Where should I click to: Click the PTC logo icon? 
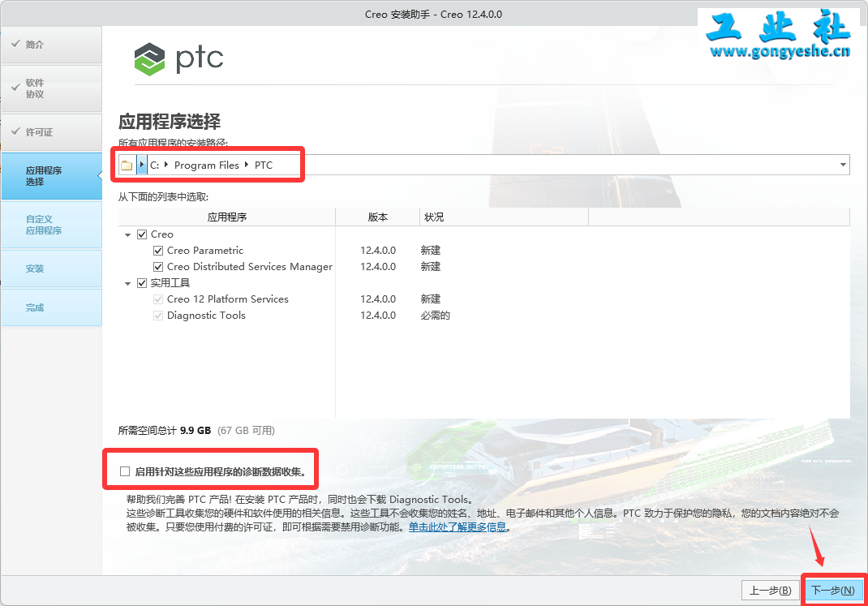(149, 59)
